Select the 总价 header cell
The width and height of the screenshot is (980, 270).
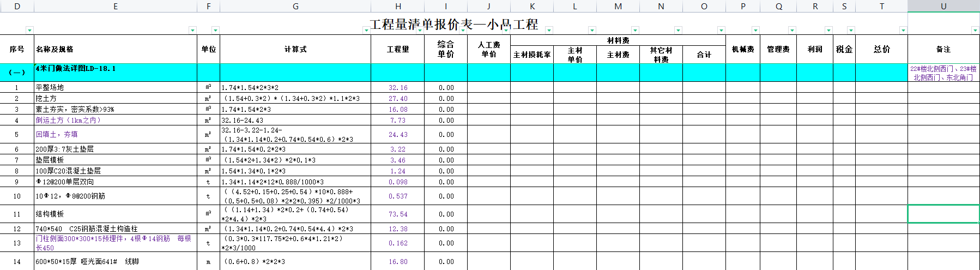pyautogui.click(x=881, y=49)
